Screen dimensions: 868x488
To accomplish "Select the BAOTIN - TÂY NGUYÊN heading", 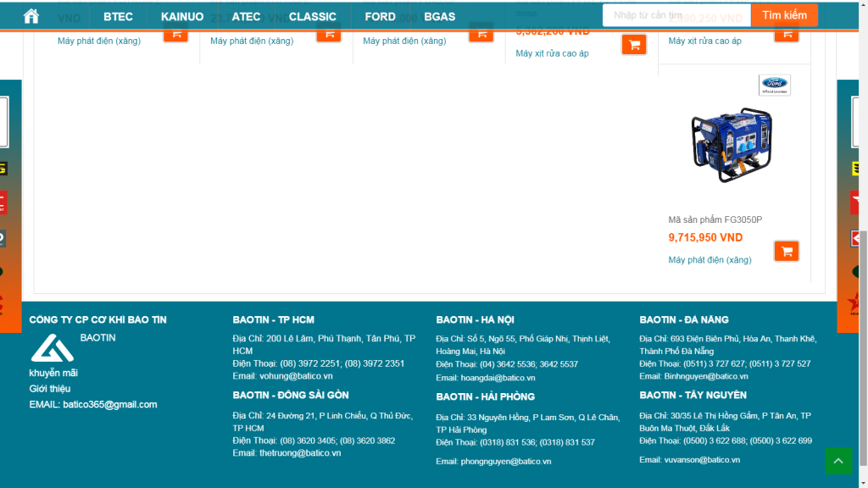I will click(693, 395).
